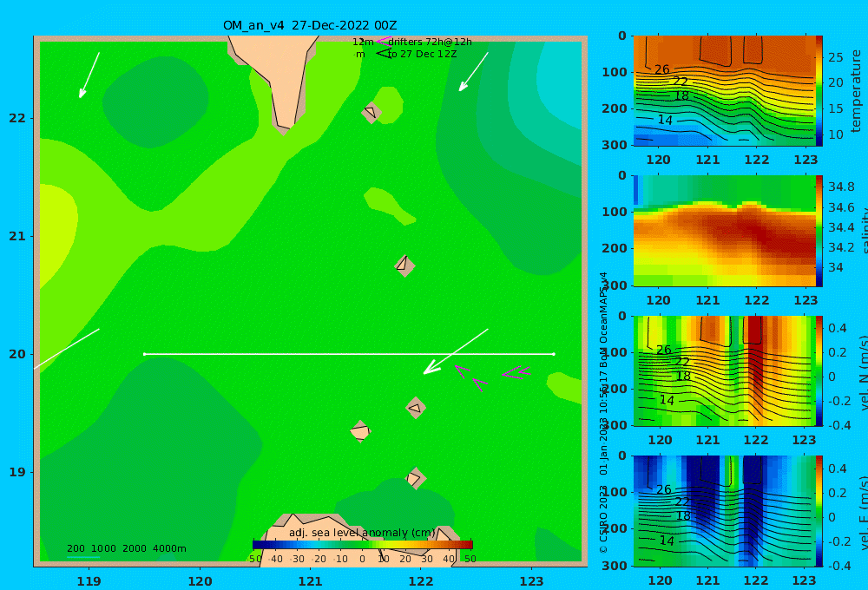Click the 0.4 value on vel. E colorbar

click(838, 469)
